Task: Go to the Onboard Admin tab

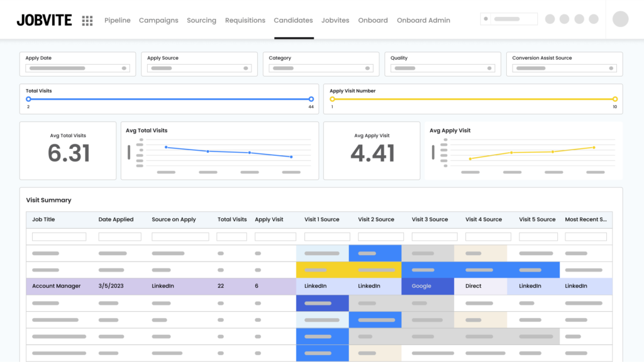Action: click(423, 20)
